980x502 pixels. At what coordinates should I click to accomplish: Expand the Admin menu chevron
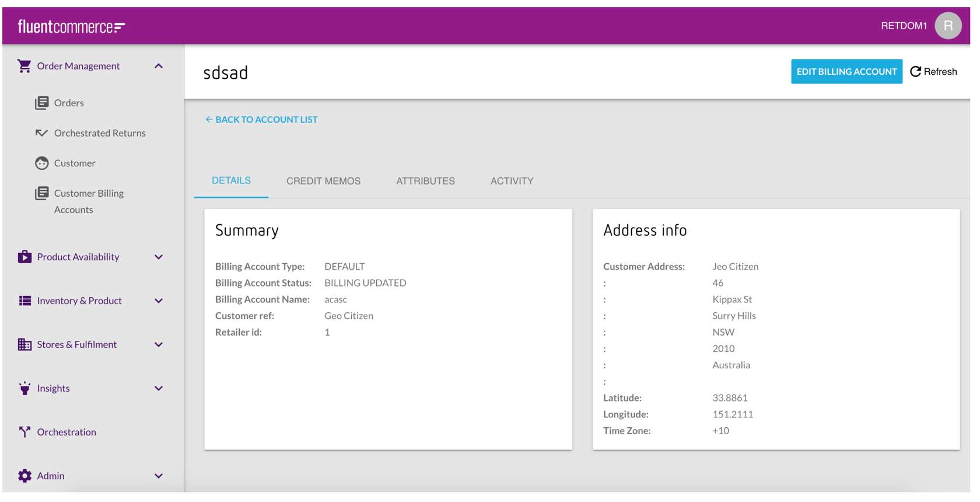pyautogui.click(x=158, y=476)
